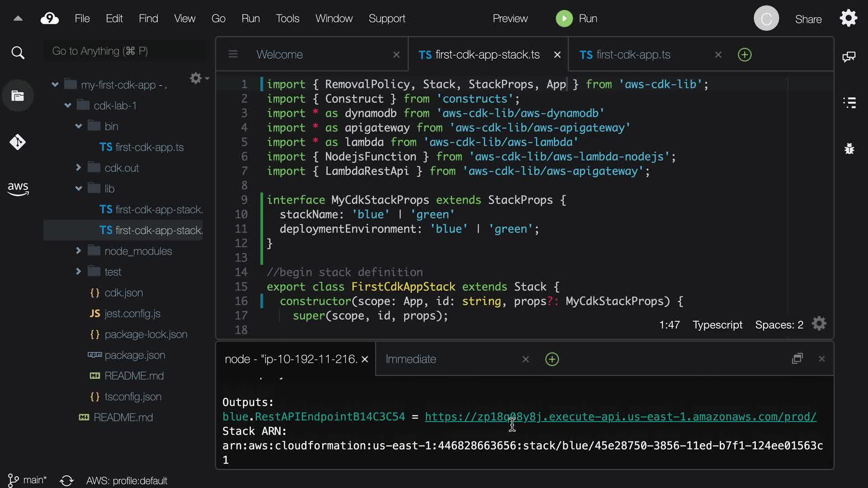Viewport: 868px width, 488px height.
Task: Collapse the lib folder
Action: 78,188
